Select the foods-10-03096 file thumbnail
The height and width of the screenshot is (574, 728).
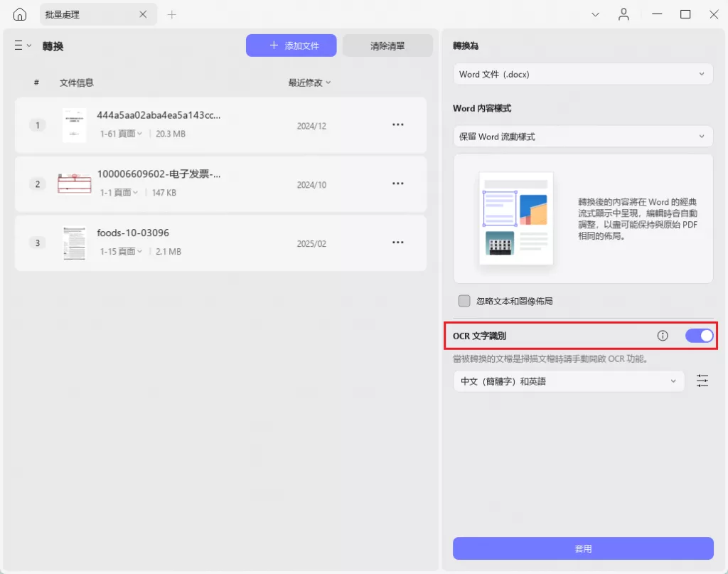click(74, 243)
